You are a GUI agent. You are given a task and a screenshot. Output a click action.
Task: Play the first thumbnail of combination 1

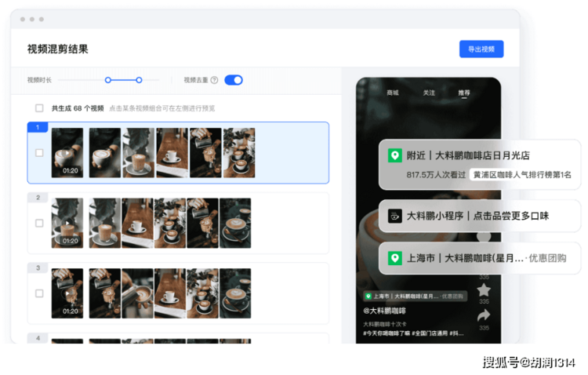coord(67,153)
